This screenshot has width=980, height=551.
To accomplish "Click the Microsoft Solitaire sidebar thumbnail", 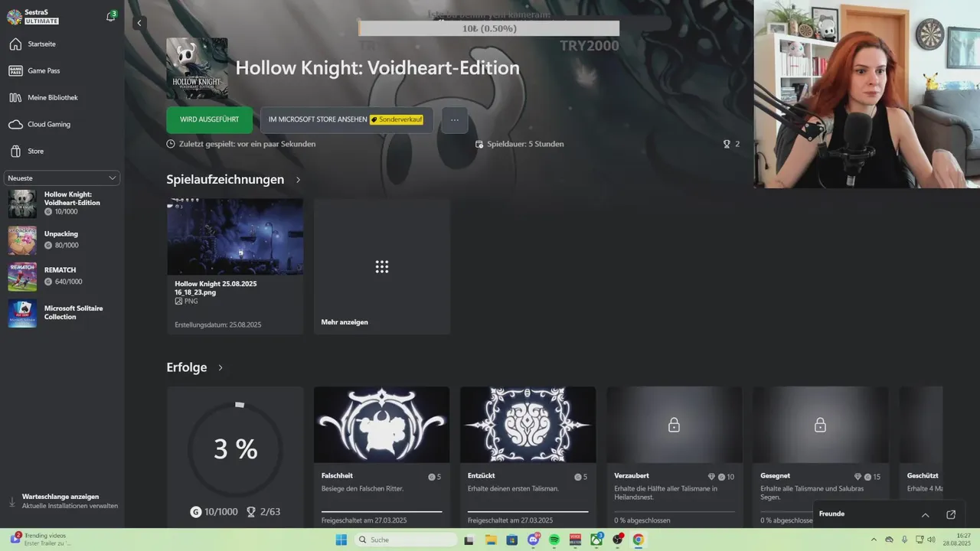I will (22, 314).
